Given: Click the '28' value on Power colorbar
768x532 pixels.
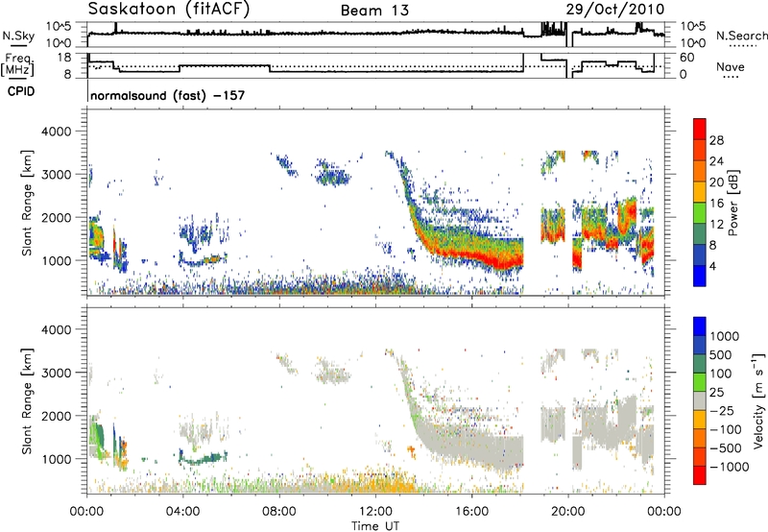Looking at the screenshot, I should tap(716, 140).
